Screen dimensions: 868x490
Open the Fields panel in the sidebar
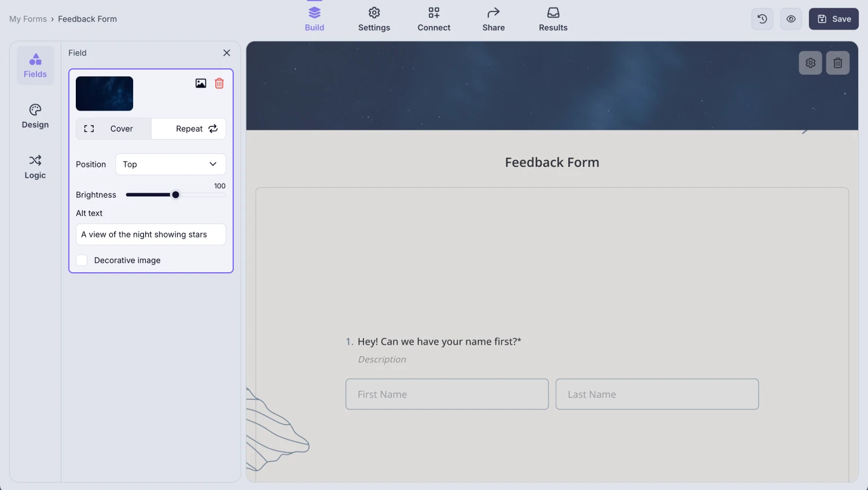point(35,65)
